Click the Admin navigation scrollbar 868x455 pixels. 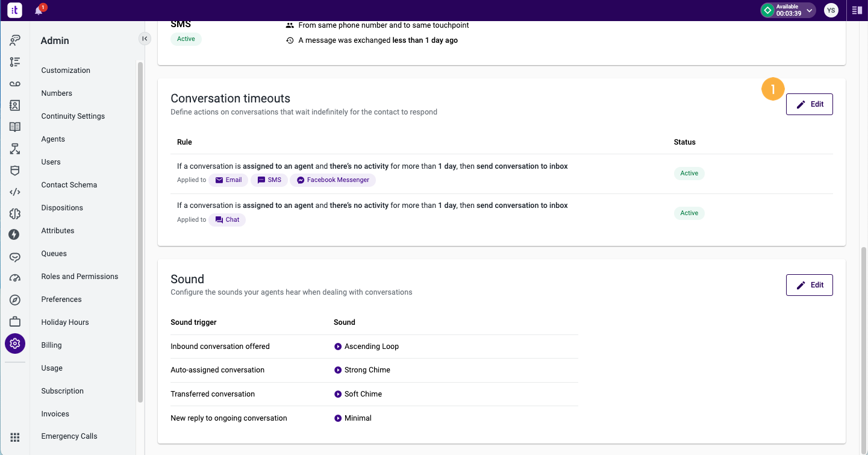(140, 232)
